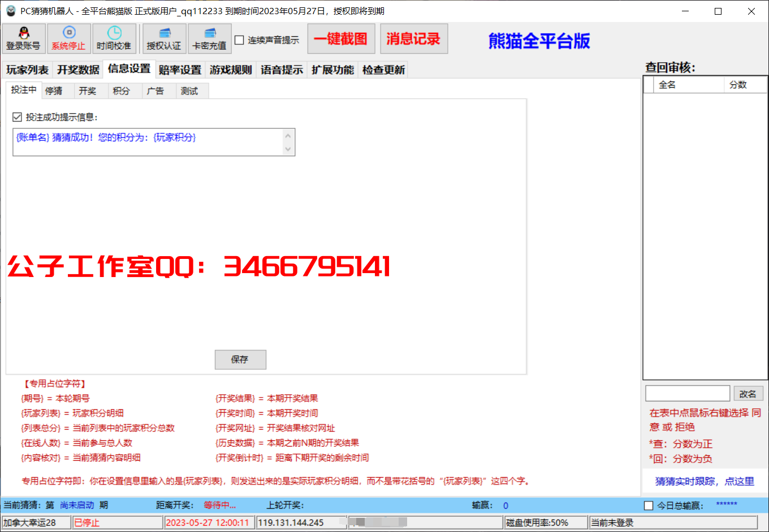This screenshot has height=532, width=769.
Task: Click the 尚未启动 period text
Action: [77, 505]
